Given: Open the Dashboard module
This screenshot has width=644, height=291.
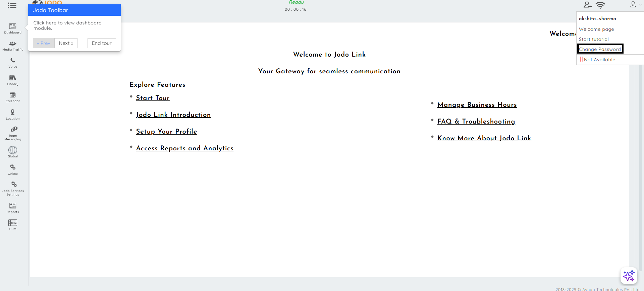Looking at the screenshot, I should click(x=13, y=28).
